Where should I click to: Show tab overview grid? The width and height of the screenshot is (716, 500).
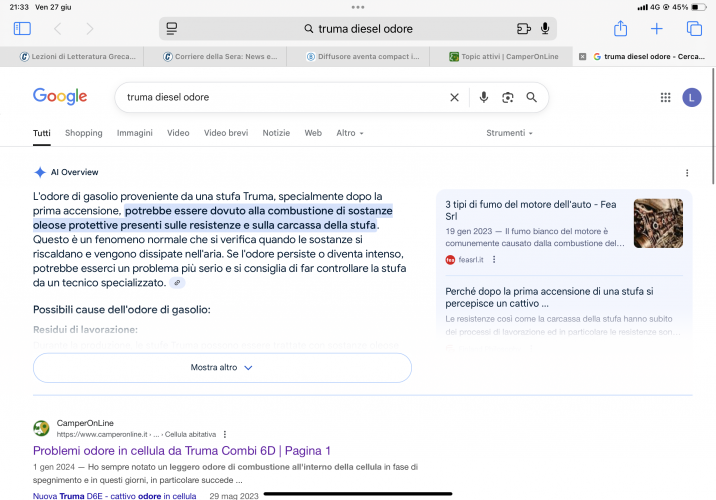(x=694, y=29)
